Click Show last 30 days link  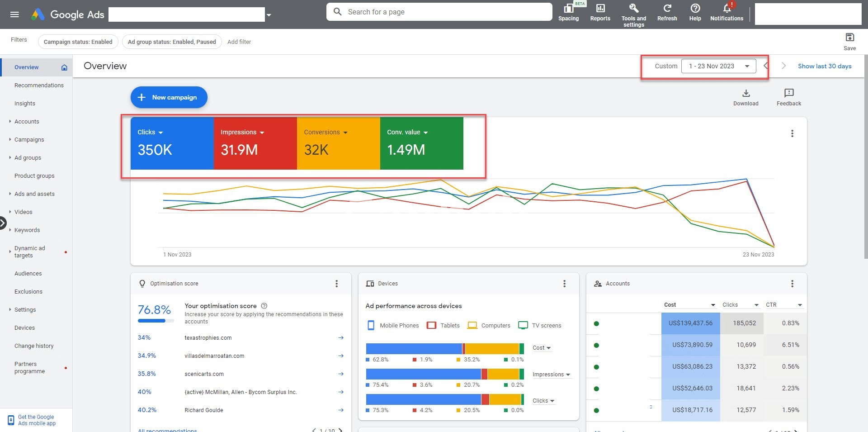pos(824,66)
